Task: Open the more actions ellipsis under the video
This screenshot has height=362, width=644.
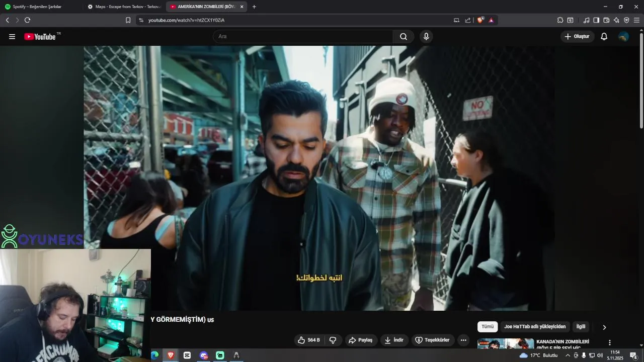Action: (x=463, y=340)
